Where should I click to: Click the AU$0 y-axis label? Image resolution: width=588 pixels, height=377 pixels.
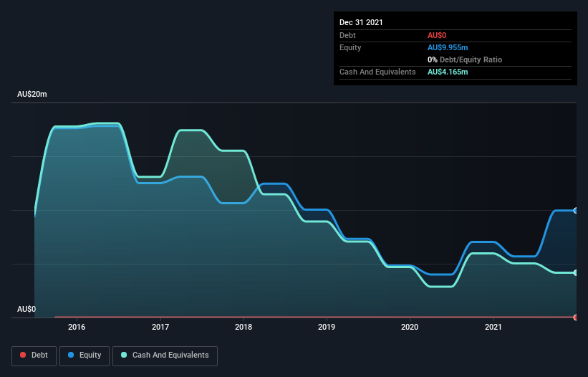(26, 309)
